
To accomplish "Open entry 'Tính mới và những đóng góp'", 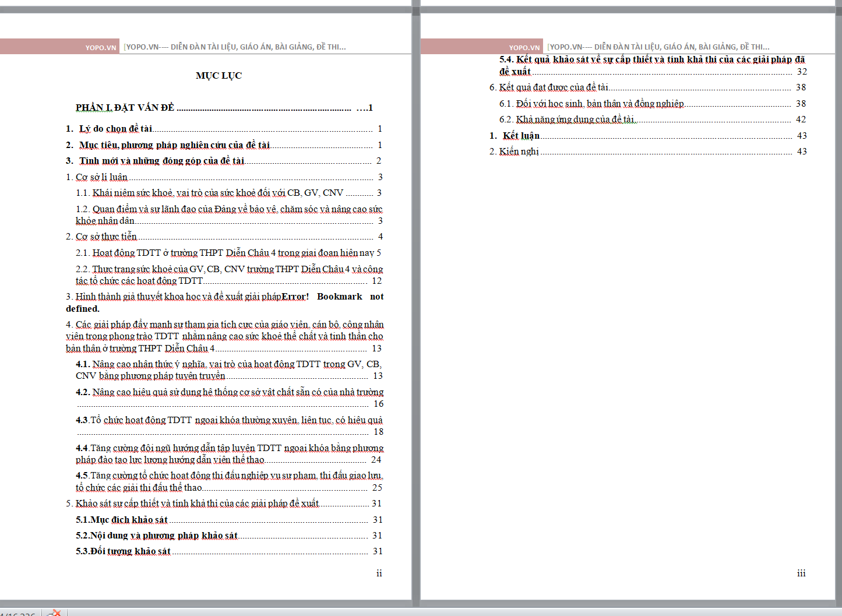I will 224,161.
